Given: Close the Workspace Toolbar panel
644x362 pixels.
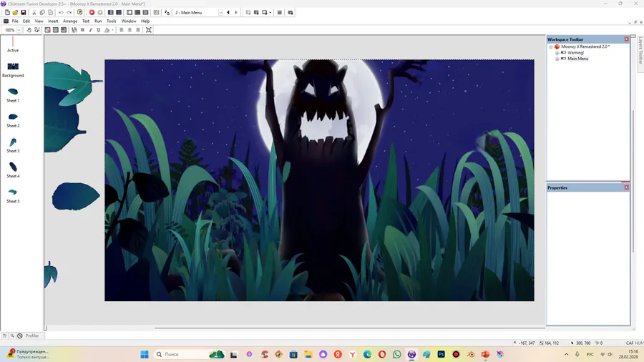Looking at the screenshot, I should pos(626,39).
